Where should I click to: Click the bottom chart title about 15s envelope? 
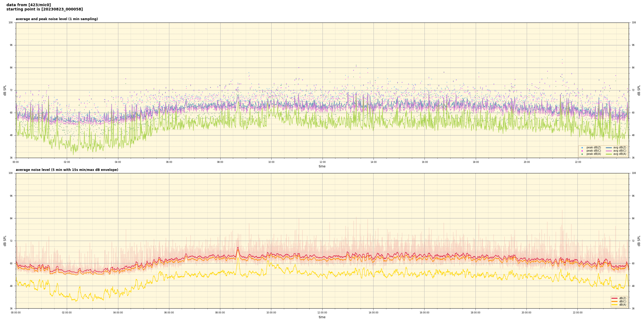[x=67, y=170]
